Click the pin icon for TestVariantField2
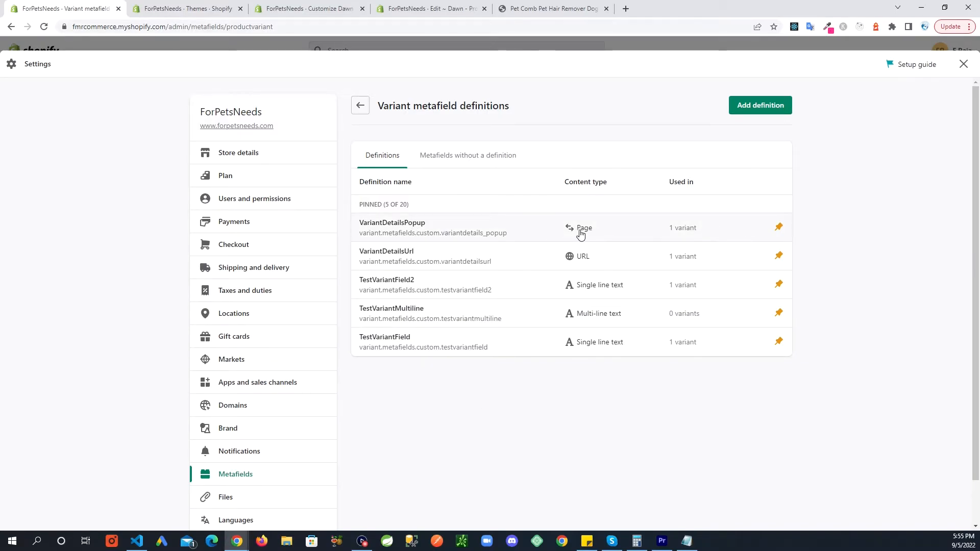This screenshot has width=980, height=551. tap(779, 283)
